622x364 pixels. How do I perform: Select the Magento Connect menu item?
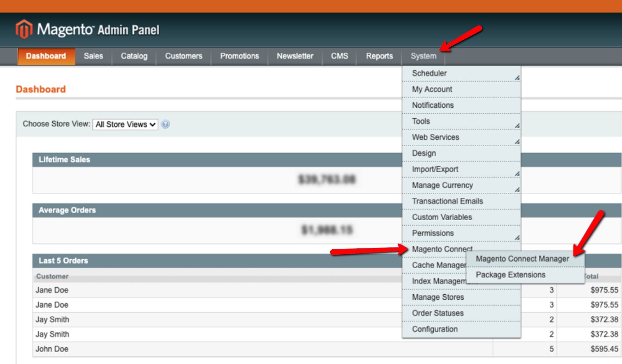[442, 249]
